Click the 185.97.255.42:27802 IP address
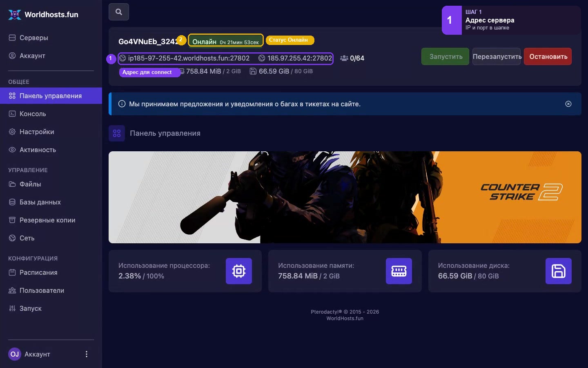588x368 pixels. 300,58
